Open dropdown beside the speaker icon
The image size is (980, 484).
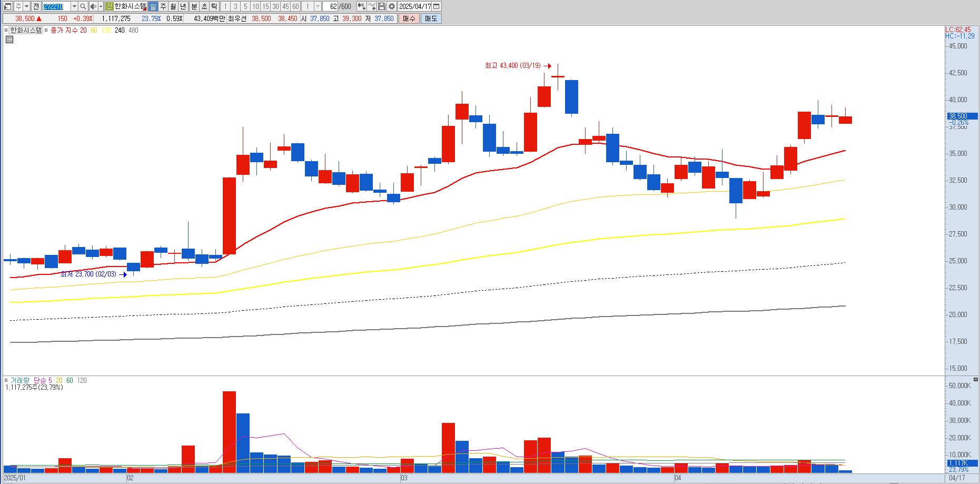[x=101, y=6]
